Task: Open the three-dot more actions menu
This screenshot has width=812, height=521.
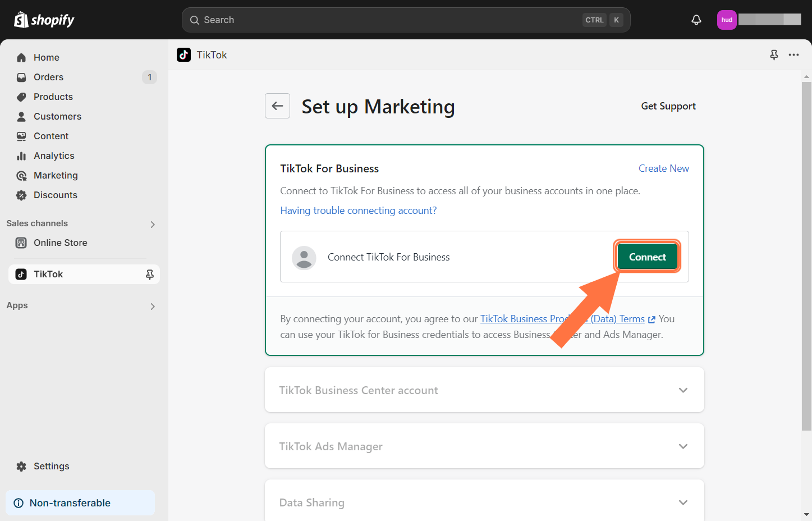Action: pos(793,55)
